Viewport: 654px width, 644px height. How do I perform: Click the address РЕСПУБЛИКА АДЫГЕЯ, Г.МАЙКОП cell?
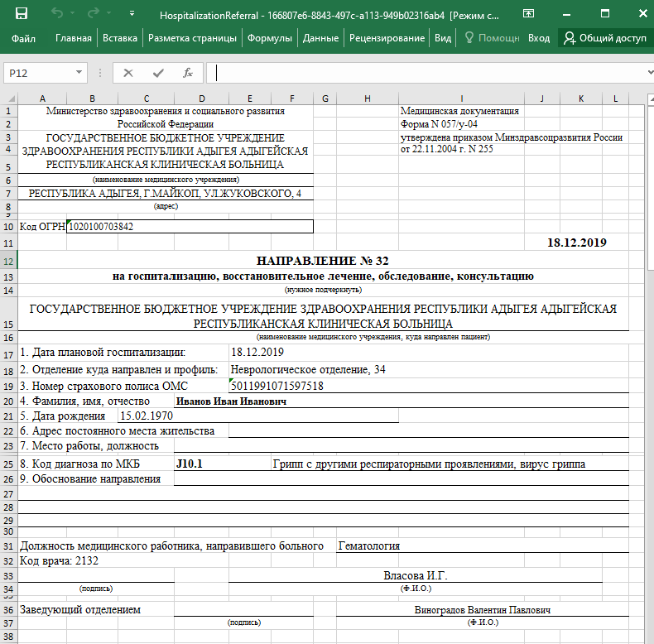coord(166,194)
